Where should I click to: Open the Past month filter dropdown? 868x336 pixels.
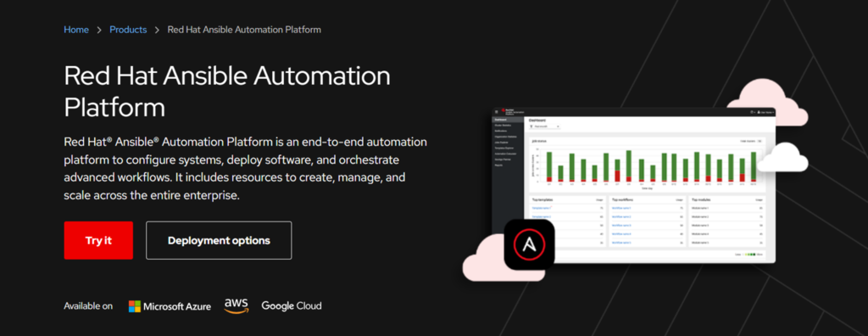[545, 126]
